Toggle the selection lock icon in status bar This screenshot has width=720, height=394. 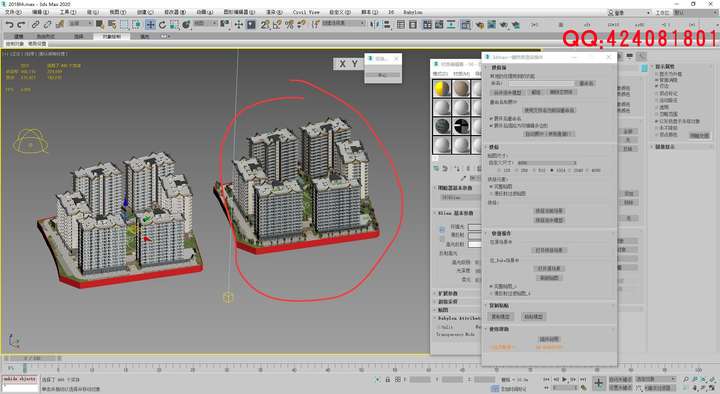388,380
